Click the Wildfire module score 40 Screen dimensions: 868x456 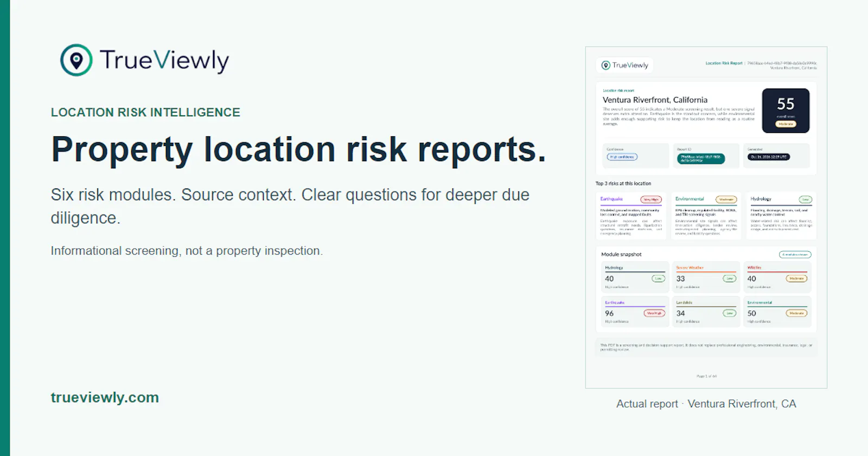point(751,278)
